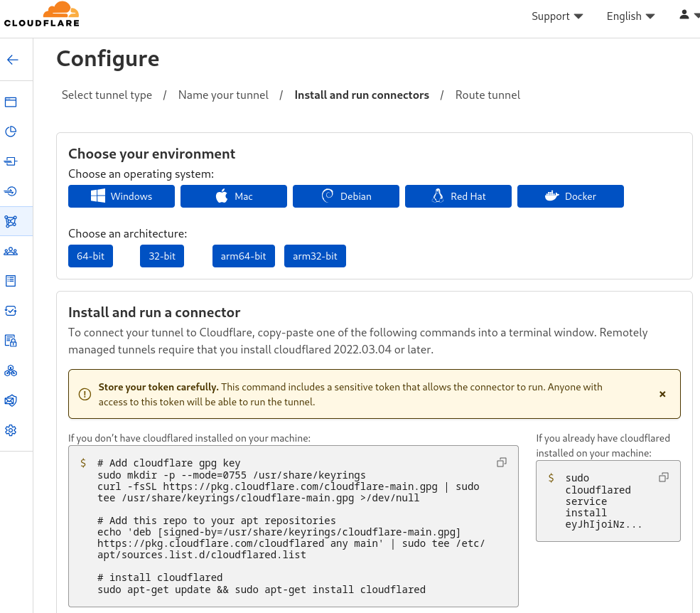Select Debian operating system
The width and height of the screenshot is (700, 613).
coord(346,196)
